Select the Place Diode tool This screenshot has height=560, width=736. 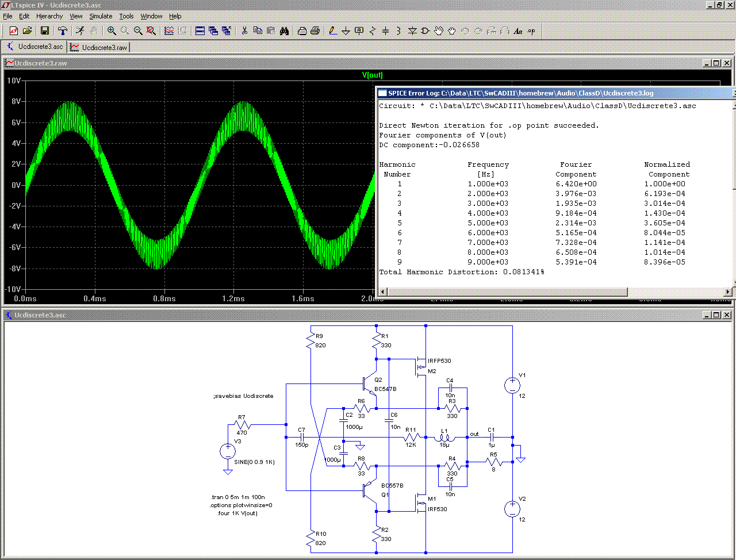coord(412,31)
